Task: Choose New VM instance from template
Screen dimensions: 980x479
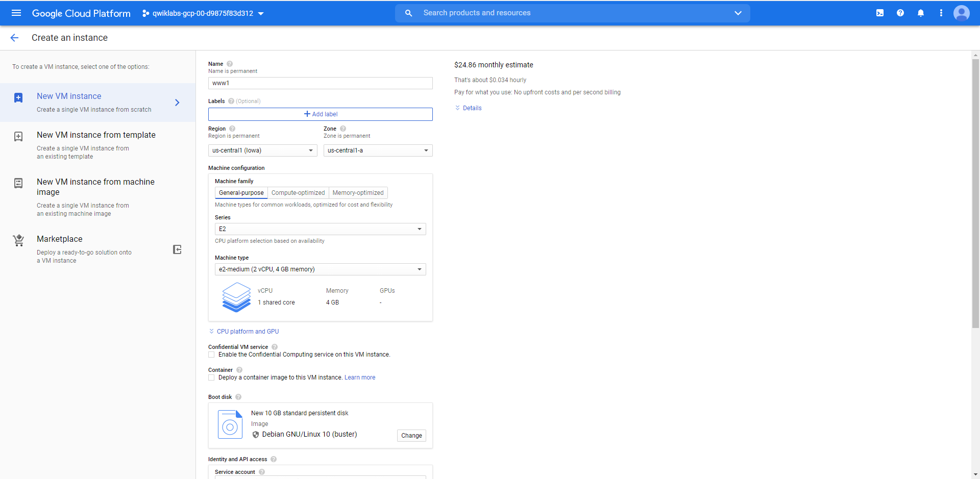Action: [x=98, y=145]
